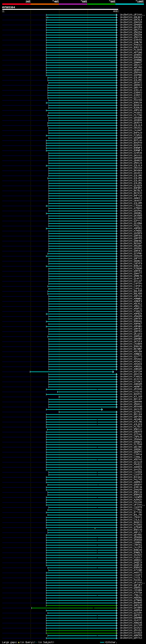146x644 pixels.
Task: Select label UniRef100_A8CYN3
Action: 131,67
